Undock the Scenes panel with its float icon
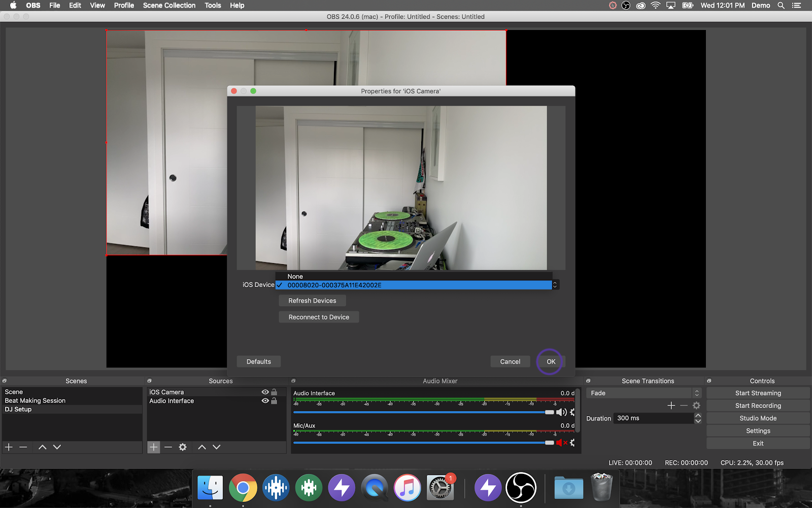The width and height of the screenshot is (812, 508). (x=5, y=381)
